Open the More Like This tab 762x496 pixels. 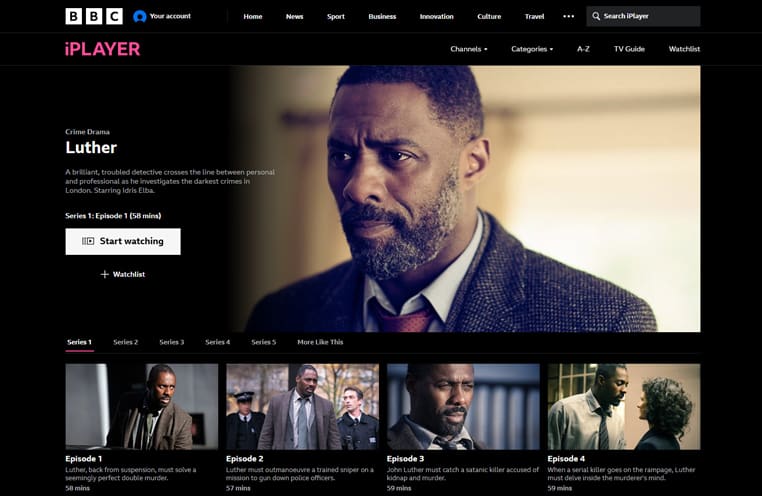(320, 342)
